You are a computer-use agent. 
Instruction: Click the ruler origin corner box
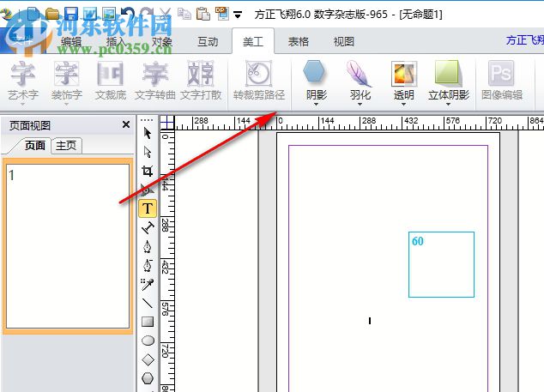pos(167,123)
